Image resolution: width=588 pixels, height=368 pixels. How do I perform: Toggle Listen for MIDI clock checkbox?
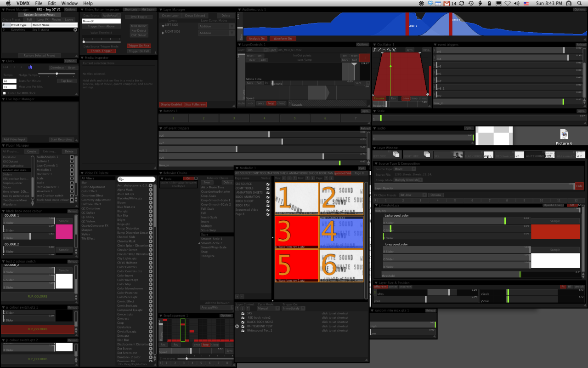[4, 93]
